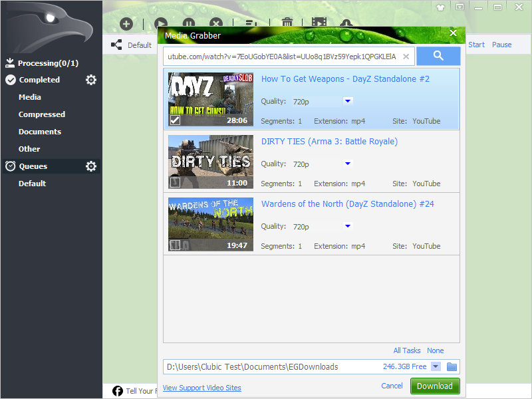
Task: Click the delete trash can toolbar icon
Action: [x=287, y=22]
